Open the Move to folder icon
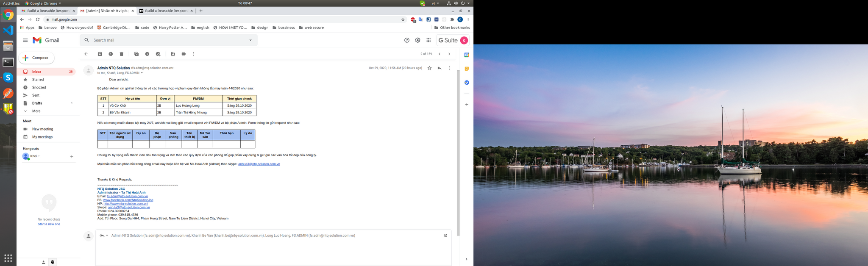Image resolution: width=868 pixels, height=266 pixels. coord(172,54)
